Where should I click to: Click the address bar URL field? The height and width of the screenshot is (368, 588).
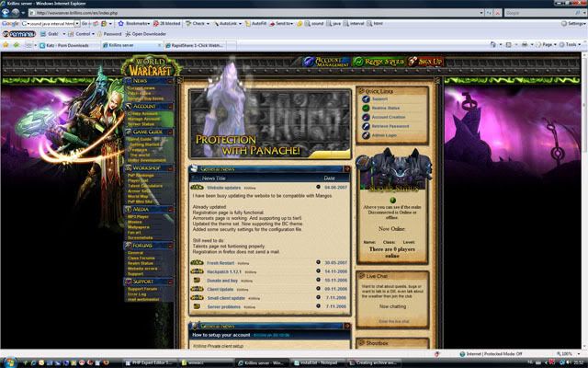coord(255,13)
